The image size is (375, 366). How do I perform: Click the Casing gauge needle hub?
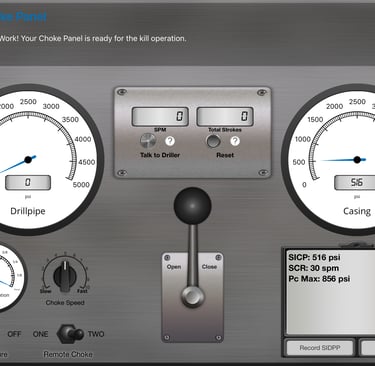pos(357,160)
